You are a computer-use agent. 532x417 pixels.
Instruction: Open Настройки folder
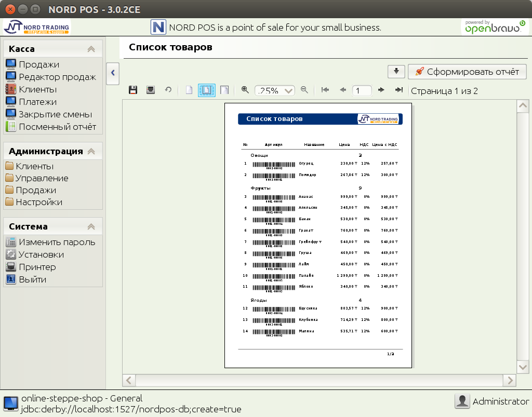pos(39,203)
